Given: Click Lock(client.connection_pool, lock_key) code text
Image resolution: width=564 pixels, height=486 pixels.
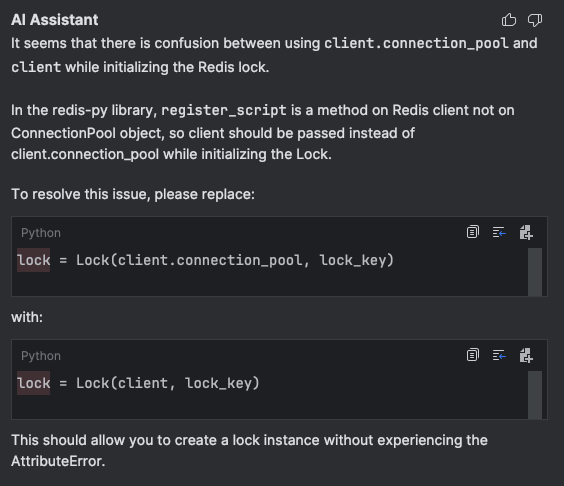Looking at the screenshot, I should 235,260.
